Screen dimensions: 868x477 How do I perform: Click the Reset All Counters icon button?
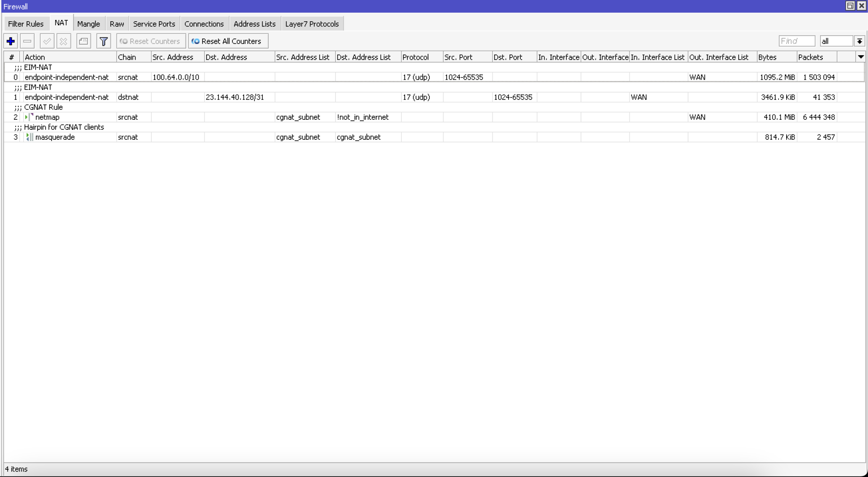click(x=228, y=41)
